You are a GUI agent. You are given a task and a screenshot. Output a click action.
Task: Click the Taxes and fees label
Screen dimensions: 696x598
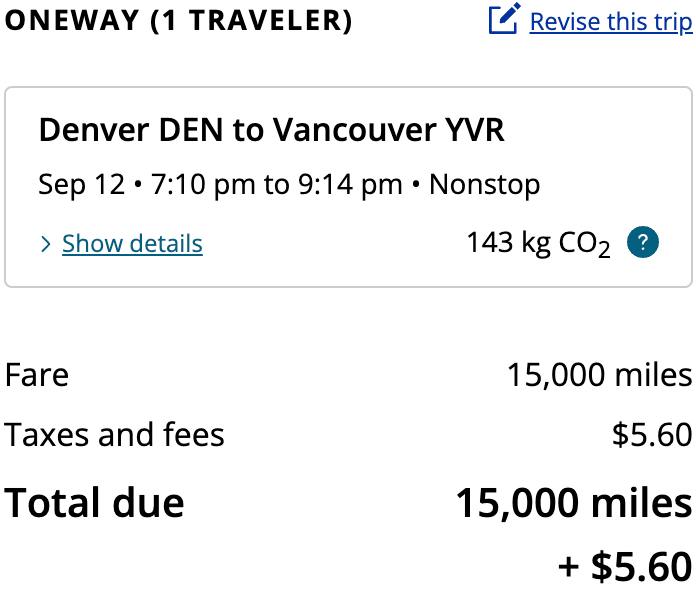[115, 435]
